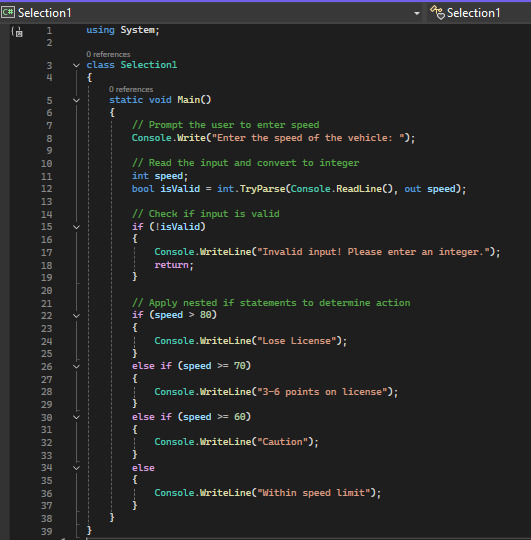Click the TryParse method call on line 12
531x540 pixels.
(x=262, y=189)
